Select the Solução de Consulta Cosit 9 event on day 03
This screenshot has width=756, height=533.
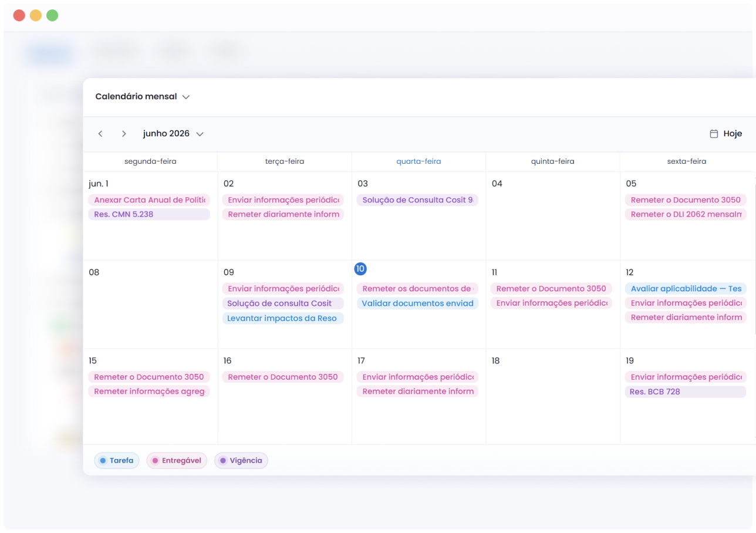pos(417,200)
